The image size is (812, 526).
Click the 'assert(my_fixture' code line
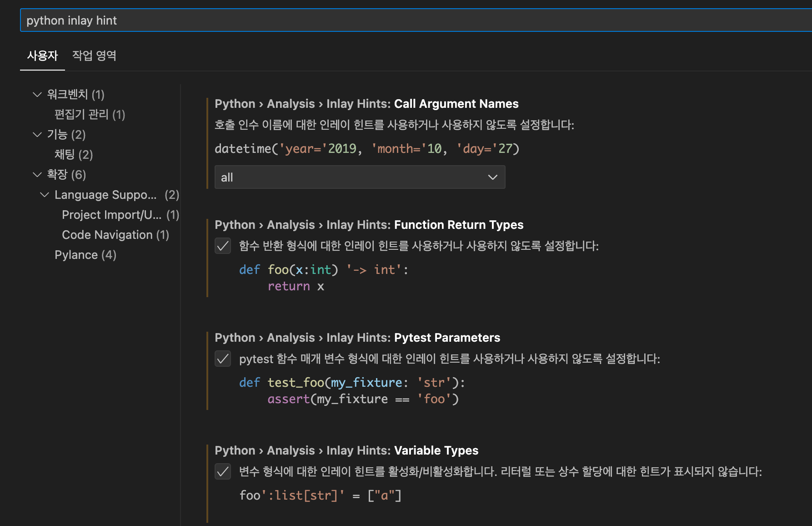[363, 399]
